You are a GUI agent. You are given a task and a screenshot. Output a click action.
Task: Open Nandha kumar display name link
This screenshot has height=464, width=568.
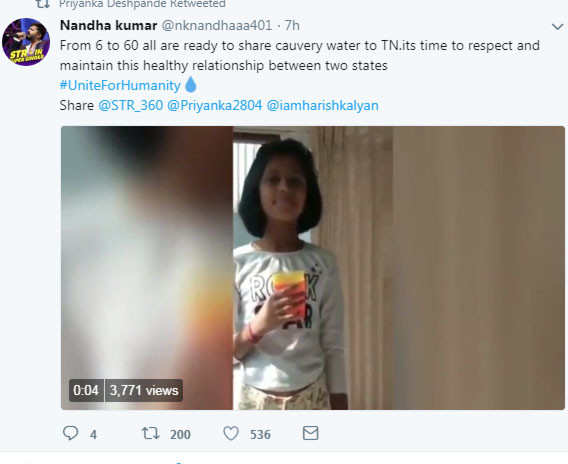pyautogui.click(x=108, y=25)
